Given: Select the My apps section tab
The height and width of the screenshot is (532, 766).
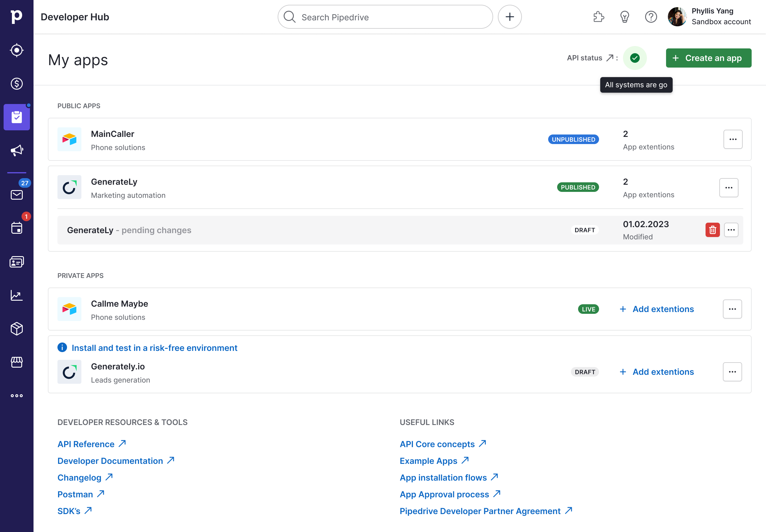Looking at the screenshot, I should (x=17, y=116).
